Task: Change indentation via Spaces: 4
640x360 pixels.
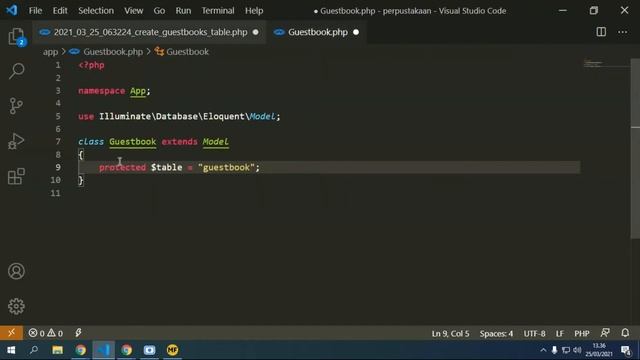Action: pos(496,333)
